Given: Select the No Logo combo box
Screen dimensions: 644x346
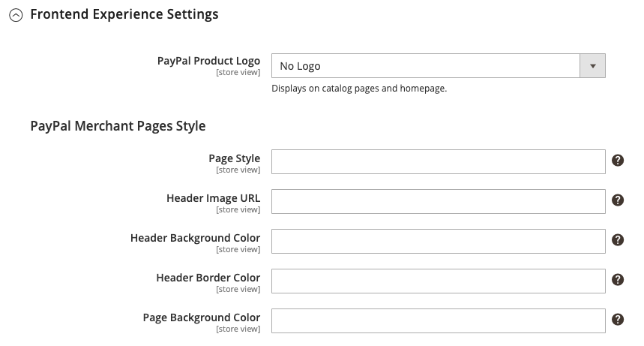Looking at the screenshot, I should point(439,66).
